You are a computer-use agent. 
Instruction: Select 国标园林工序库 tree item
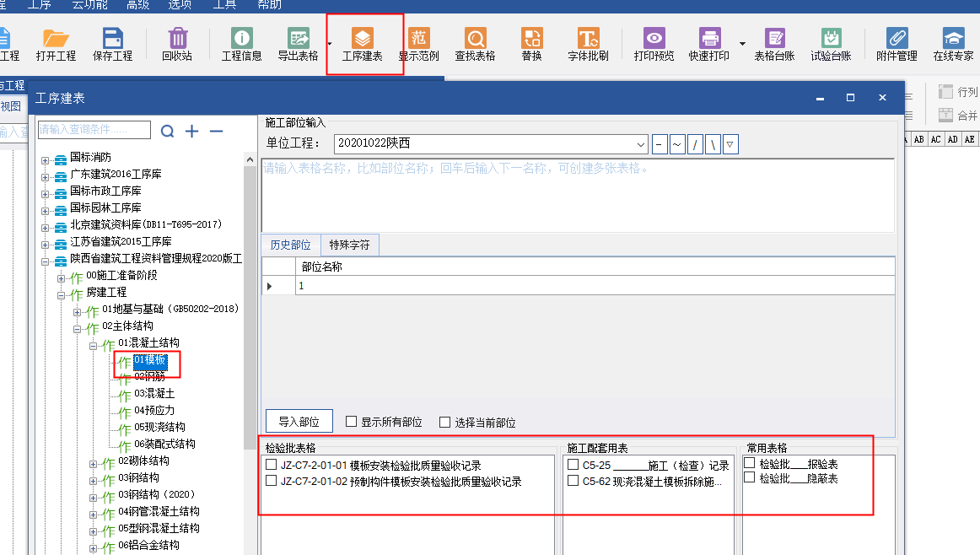tap(105, 207)
